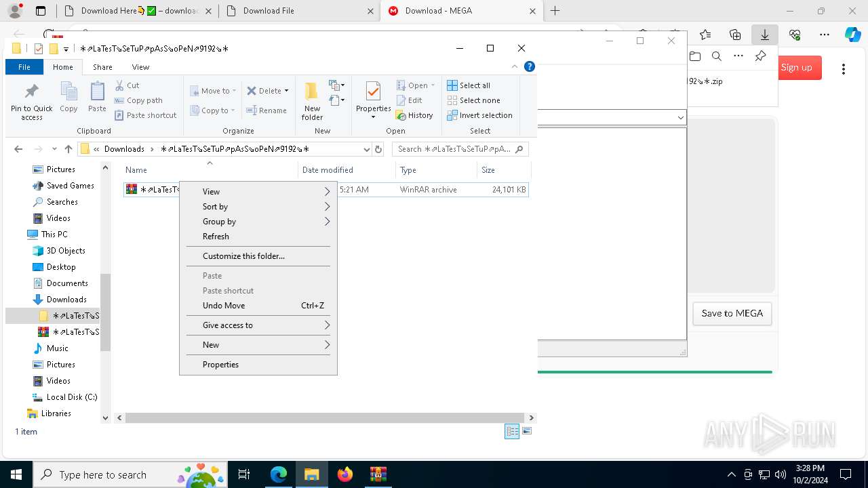Open the Move to dropdown
868x488 pixels.
coord(213,91)
